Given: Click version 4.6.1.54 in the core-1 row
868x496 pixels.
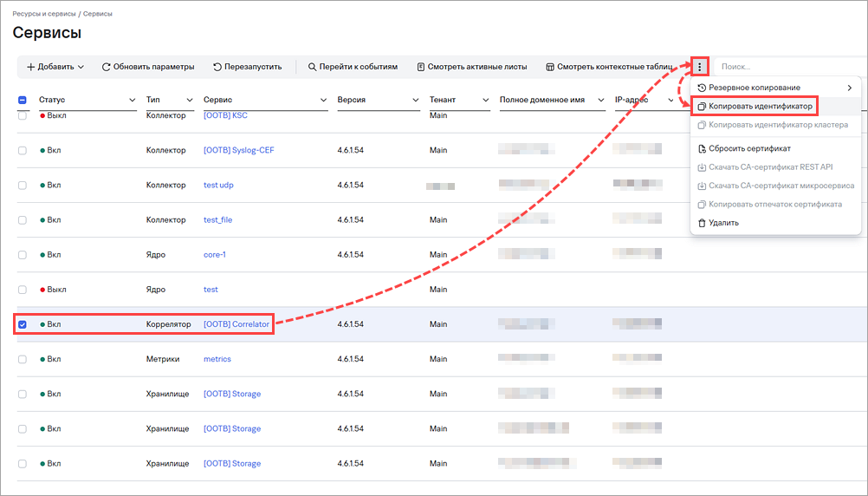Looking at the screenshot, I should [351, 255].
